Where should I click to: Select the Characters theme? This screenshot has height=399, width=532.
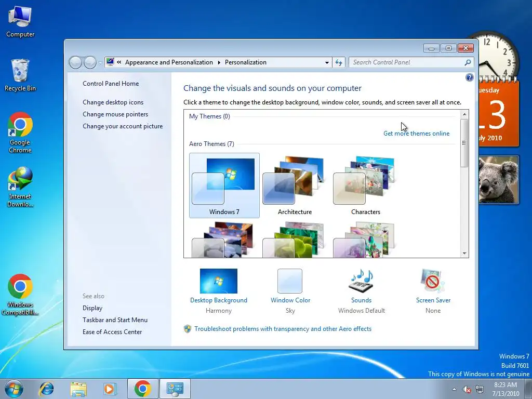pos(365,185)
